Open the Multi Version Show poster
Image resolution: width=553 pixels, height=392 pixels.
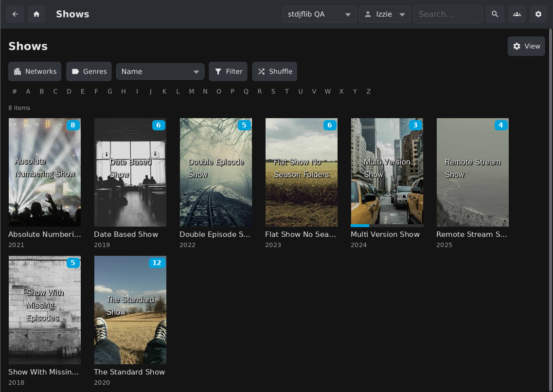387,172
